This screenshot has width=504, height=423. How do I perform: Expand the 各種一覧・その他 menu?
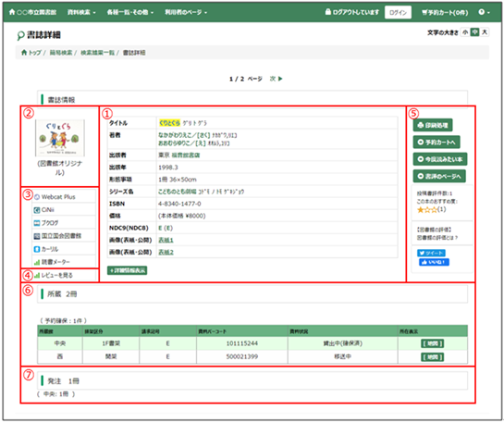point(130,12)
